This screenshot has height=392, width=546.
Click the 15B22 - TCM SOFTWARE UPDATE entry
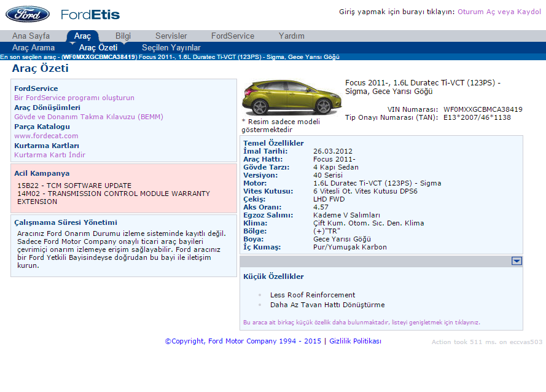click(x=74, y=186)
